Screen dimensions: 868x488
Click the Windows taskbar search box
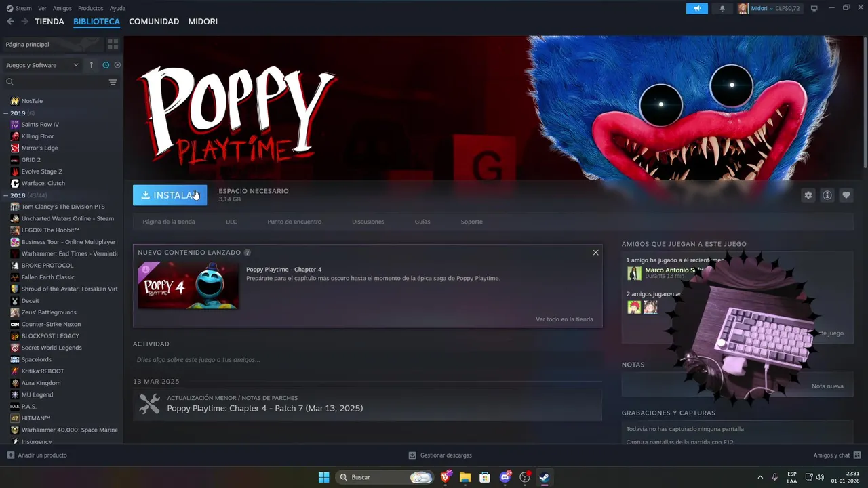385,477
